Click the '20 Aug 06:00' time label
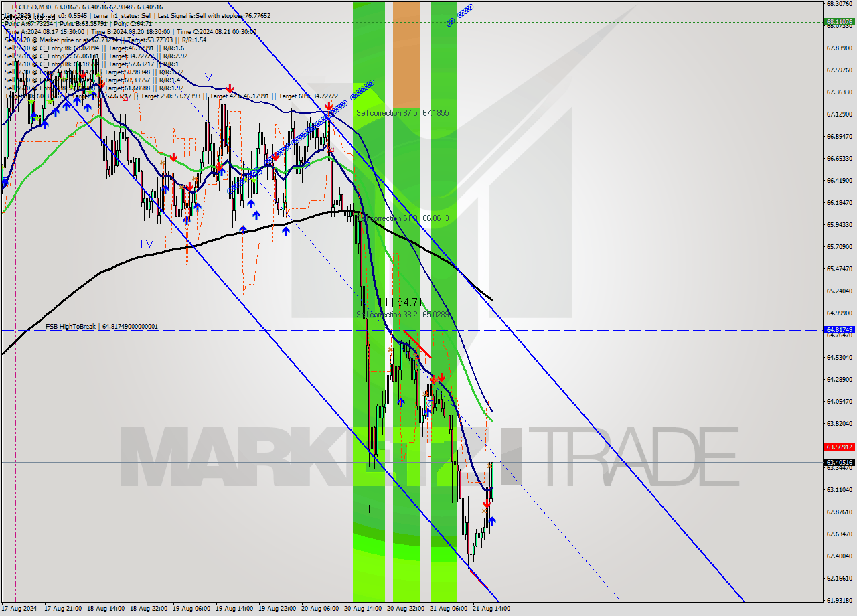The height and width of the screenshot is (616, 857). pyautogui.click(x=320, y=609)
